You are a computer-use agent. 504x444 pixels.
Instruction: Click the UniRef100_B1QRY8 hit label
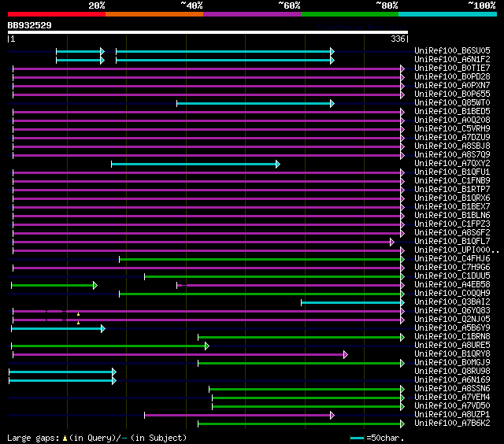tap(452, 353)
